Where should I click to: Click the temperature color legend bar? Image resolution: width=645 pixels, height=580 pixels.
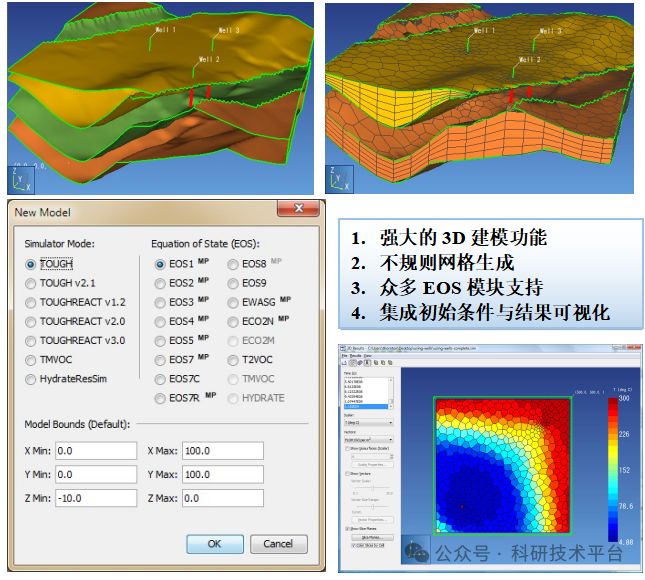pyautogui.click(x=613, y=469)
